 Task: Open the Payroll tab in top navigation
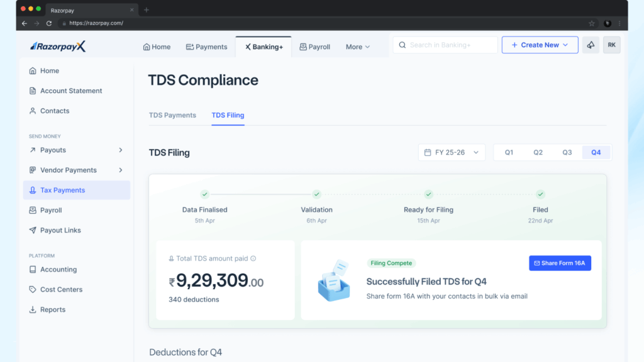(314, 47)
